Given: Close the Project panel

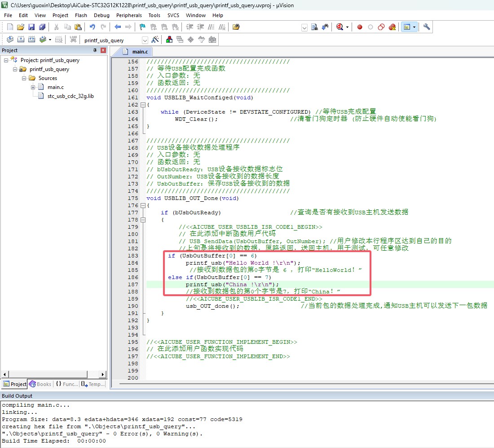Looking at the screenshot, I should click(x=103, y=50).
